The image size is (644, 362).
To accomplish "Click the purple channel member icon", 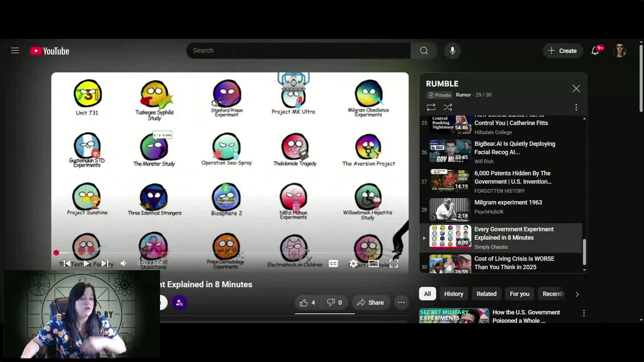I will coord(179,303).
